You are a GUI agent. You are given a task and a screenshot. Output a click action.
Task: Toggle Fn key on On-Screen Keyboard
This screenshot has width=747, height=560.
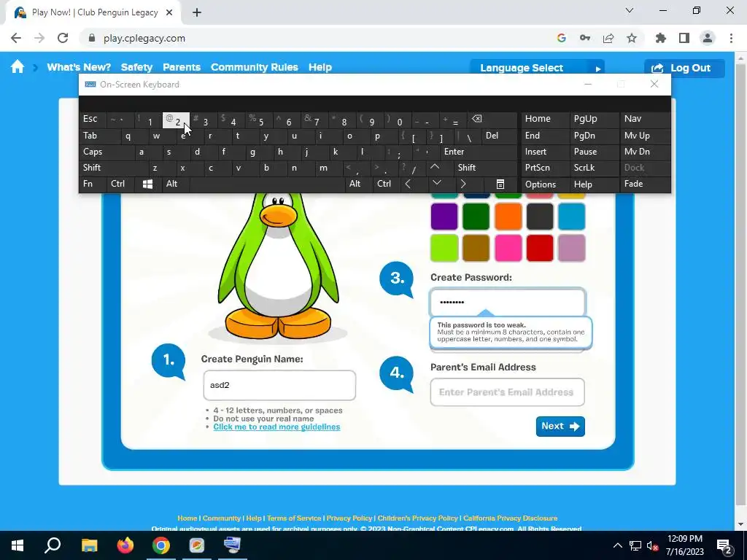[92, 184]
